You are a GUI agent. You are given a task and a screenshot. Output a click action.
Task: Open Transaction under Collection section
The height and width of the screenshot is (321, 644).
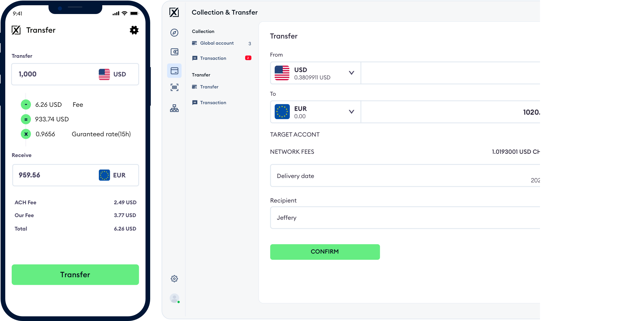click(x=213, y=58)
